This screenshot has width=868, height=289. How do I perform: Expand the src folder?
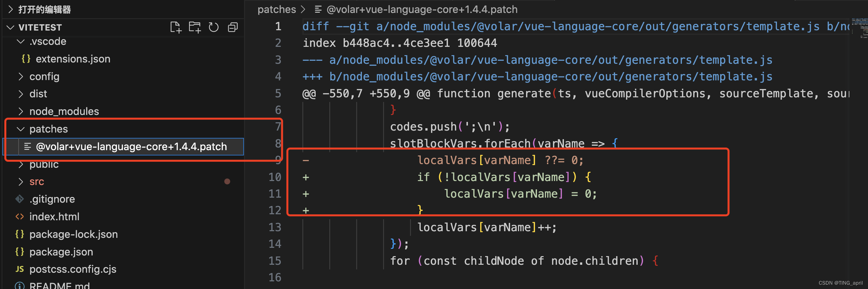pyautogui.click(x=21, y=182)
